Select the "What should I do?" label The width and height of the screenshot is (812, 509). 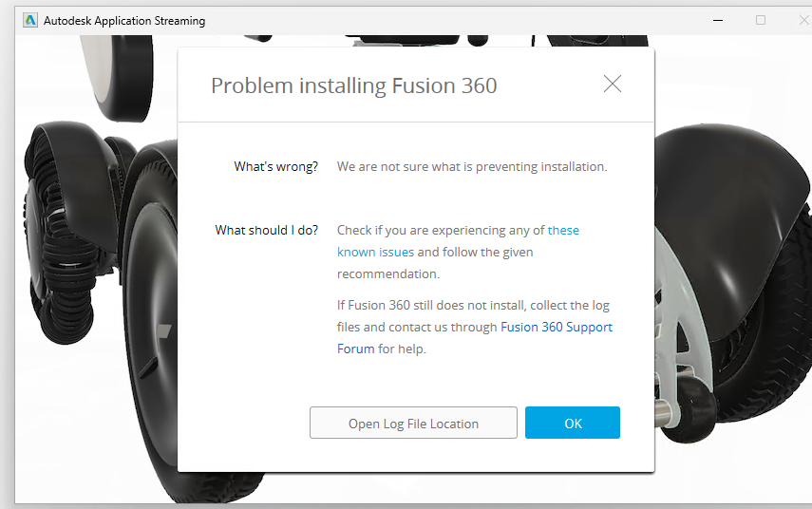267,230
